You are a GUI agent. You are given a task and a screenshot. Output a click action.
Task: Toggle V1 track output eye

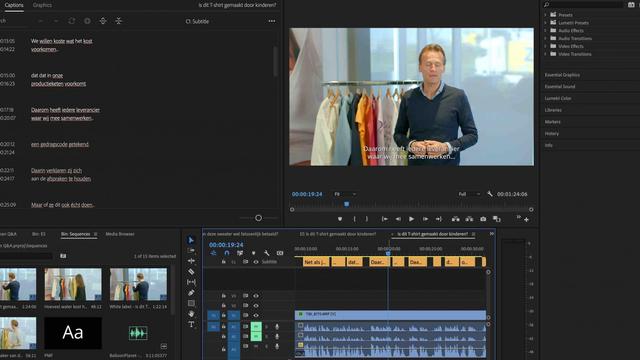256,316
